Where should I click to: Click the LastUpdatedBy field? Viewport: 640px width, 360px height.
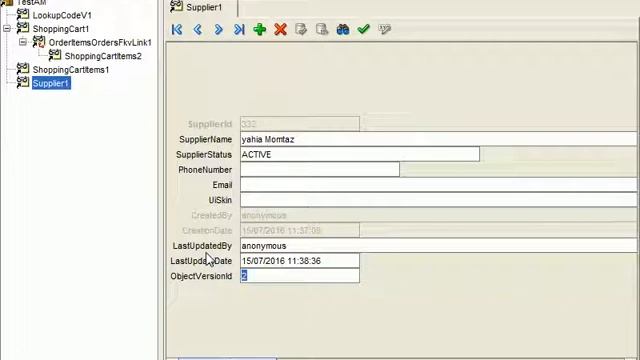[x=439, y=246]
